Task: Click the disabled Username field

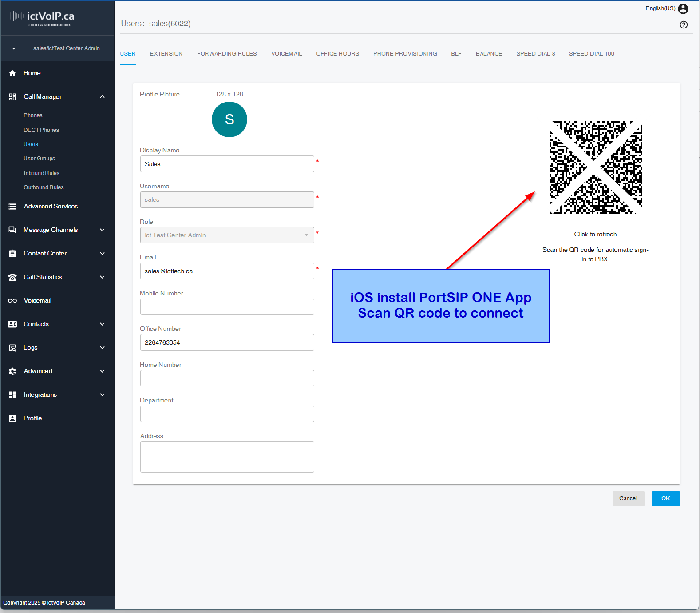Action: click(227, 200)
